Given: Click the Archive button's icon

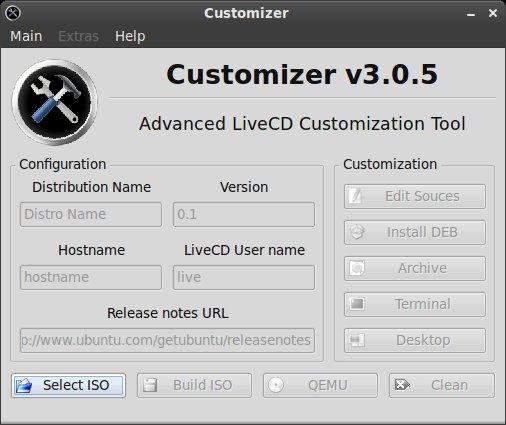Looking at the screenshot, I should coord(357,268).
